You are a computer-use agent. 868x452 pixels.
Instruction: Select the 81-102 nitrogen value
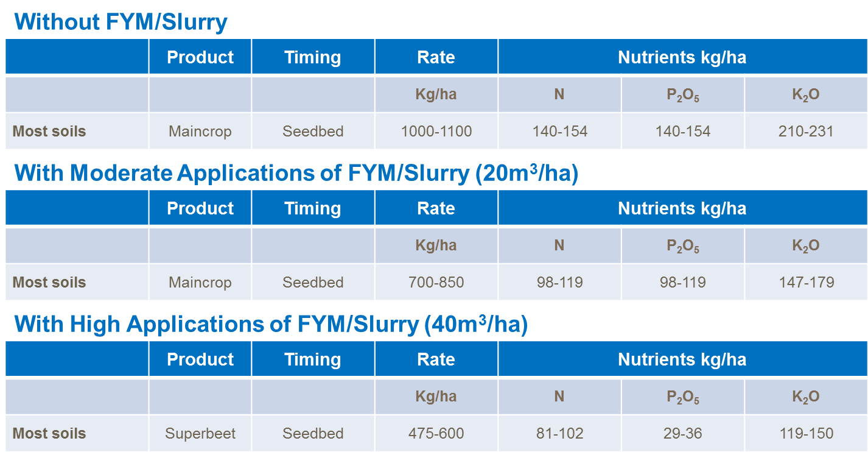click(x=559, y=434)
